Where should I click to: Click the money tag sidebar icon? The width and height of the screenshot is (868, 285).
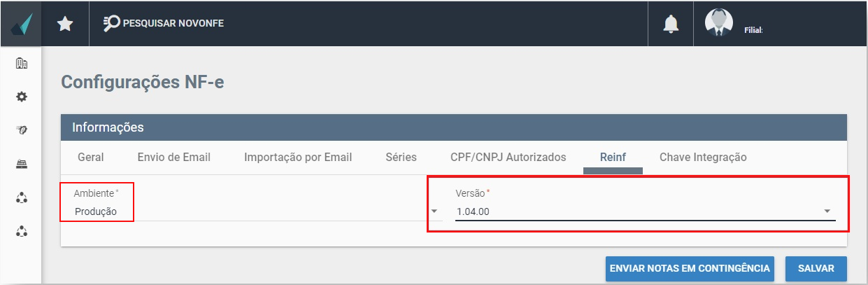[x=22, y=130]
